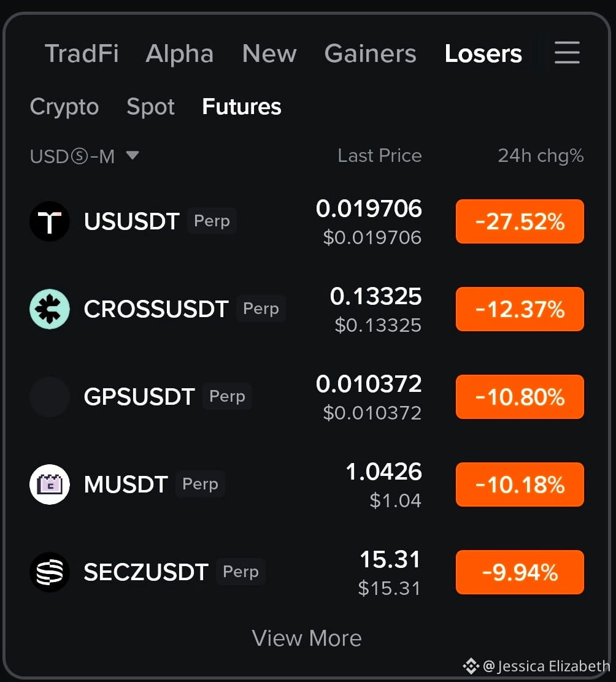Sort by Last Price column header
Viewport: 616px width, 682px height.
coord(380,156)
